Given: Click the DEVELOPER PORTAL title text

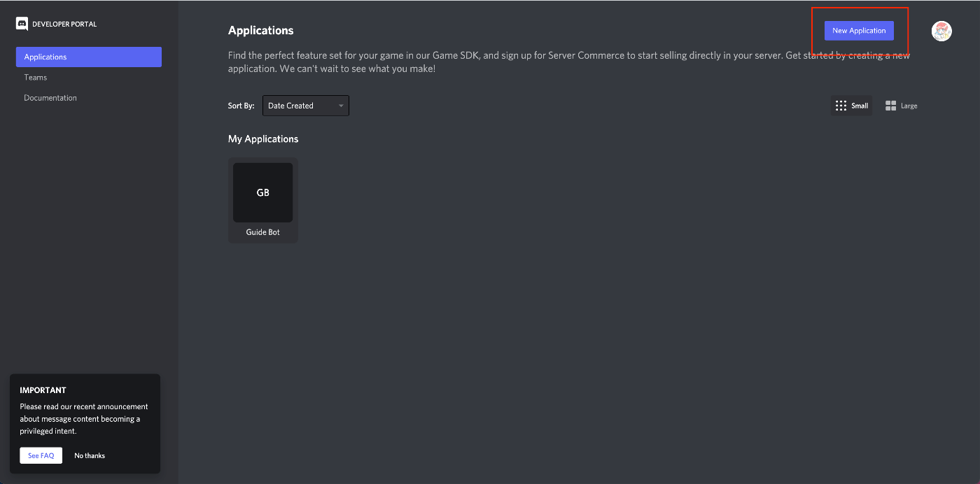Looking at the screenshot, I should pyautogui.click(x=64, y=24).
